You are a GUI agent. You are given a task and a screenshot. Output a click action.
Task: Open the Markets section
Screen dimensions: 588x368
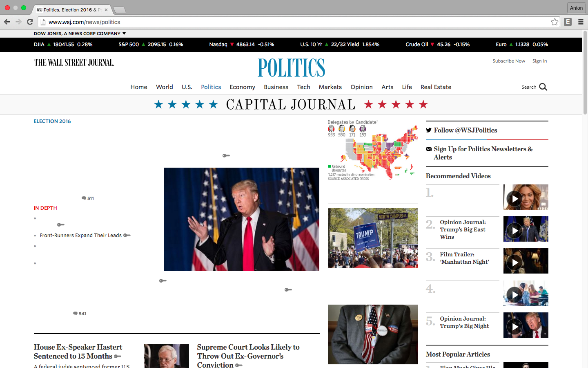click(x=330, y=87)
